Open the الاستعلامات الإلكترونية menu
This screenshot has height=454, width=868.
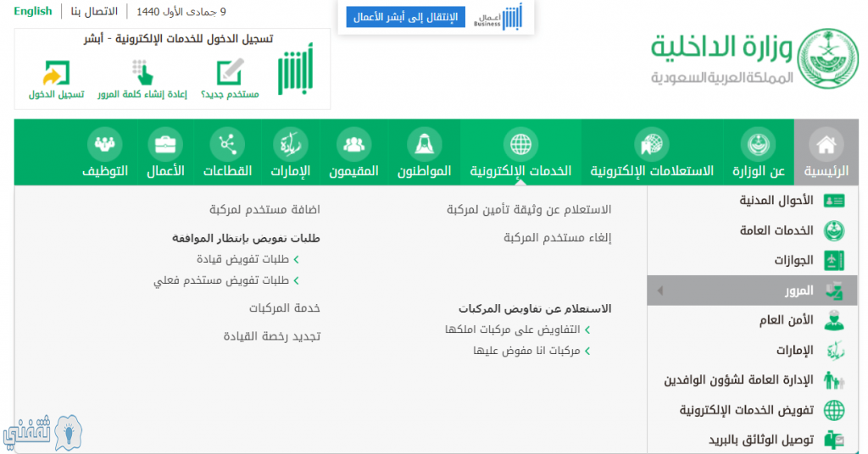point(652,152)
